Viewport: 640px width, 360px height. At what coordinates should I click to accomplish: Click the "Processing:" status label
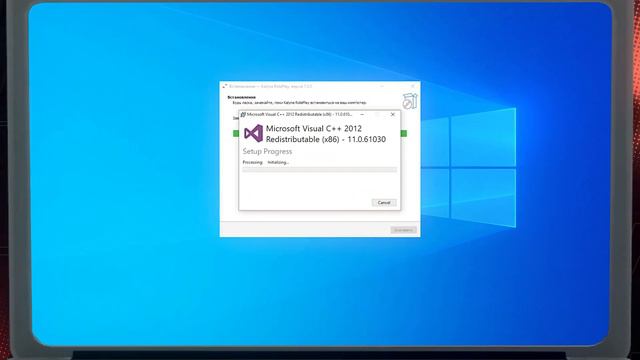click(x=253, y=162)
